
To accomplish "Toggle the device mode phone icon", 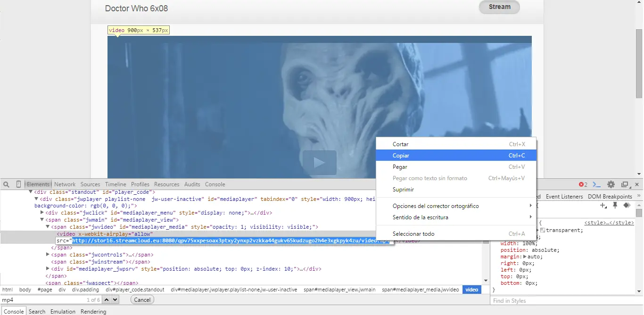I will click(x=19, y=184).
